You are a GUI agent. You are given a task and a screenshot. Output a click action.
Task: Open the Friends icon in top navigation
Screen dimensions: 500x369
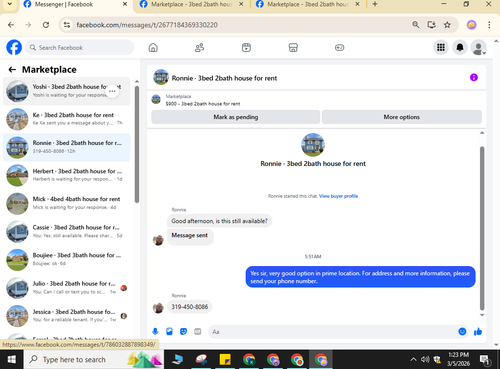tap(199, 48)
